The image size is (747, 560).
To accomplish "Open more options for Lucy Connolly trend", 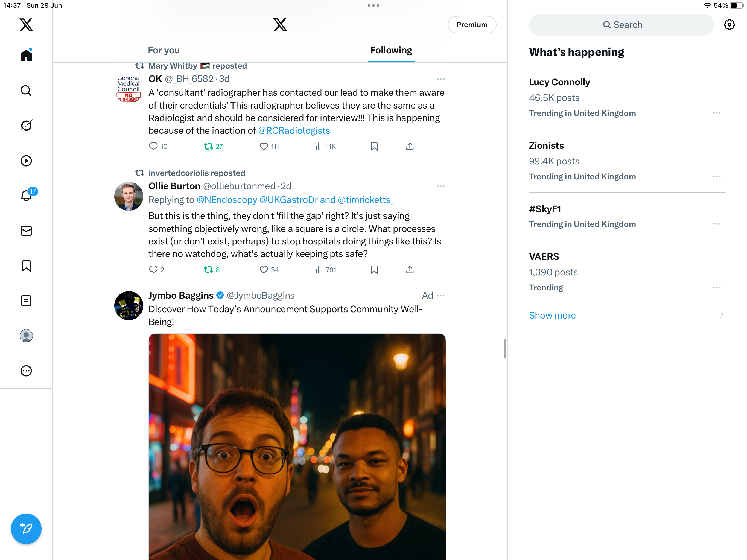I will pos(717,113).
